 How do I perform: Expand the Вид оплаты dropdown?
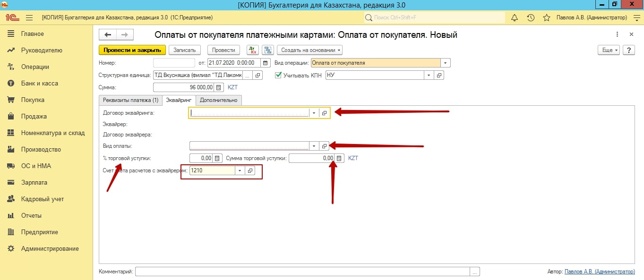click(x=314, y=146)
